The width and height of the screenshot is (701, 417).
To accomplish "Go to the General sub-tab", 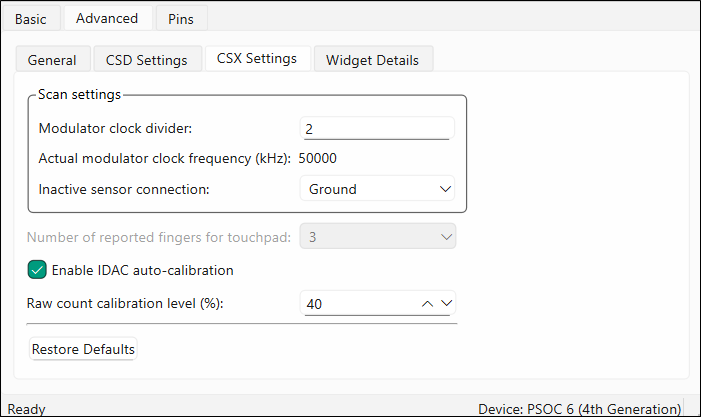I will click(52, 60).
